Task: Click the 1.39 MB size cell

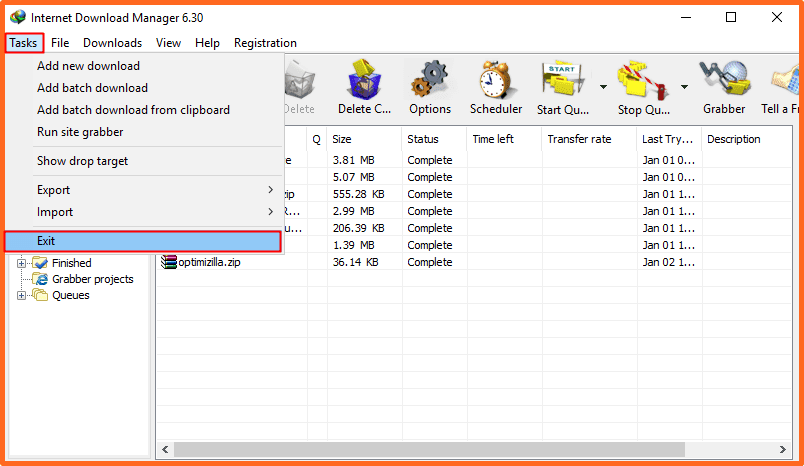Action: click(353, 246)
